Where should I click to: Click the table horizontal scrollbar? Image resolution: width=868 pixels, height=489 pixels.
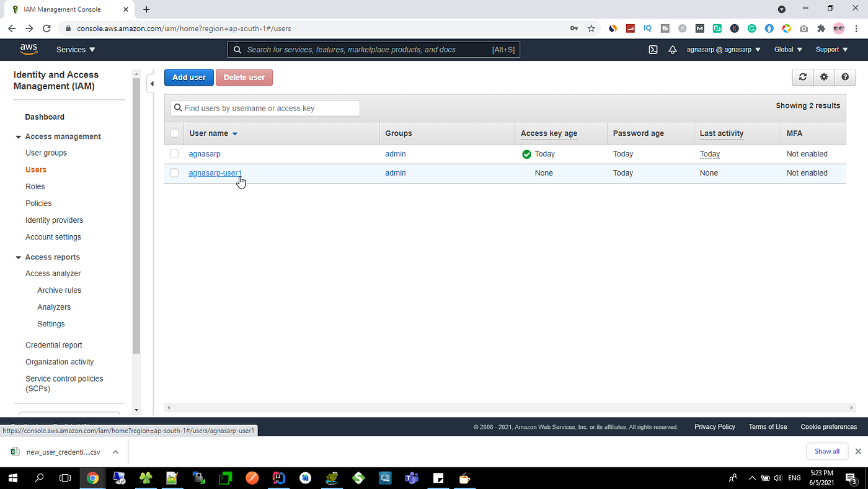[x=510, y=408]
